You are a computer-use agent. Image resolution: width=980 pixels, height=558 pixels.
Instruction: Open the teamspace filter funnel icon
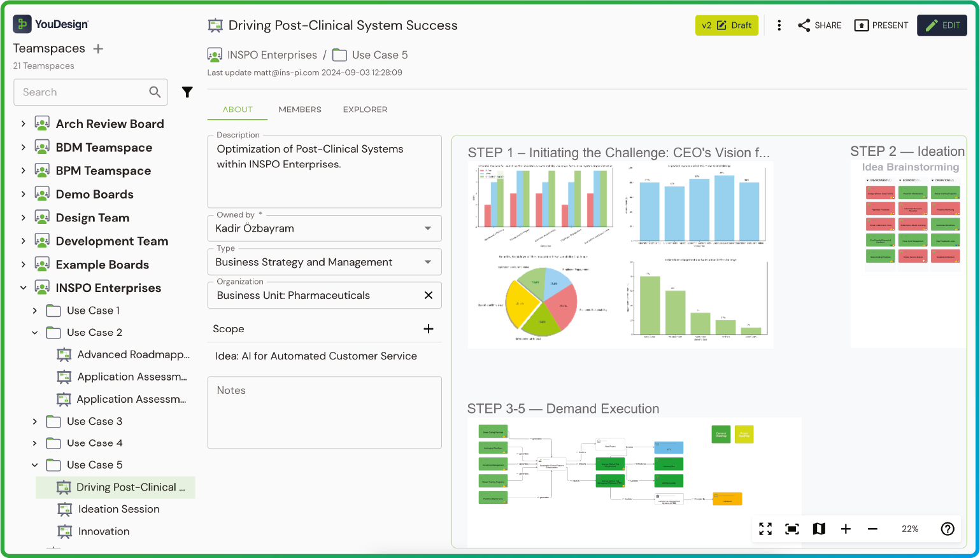tap(187, 92)
